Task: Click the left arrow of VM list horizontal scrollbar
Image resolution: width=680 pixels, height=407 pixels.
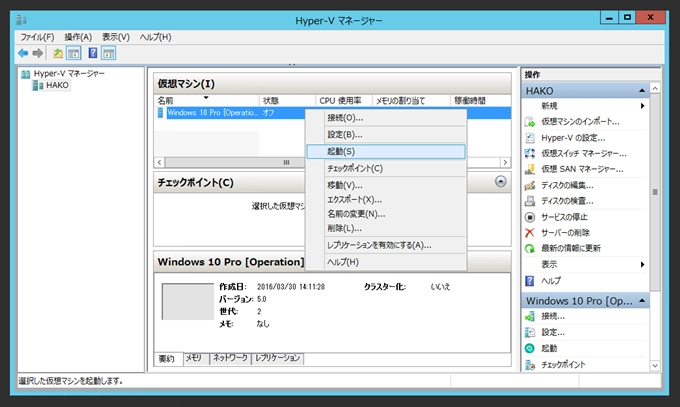Action: (160, 162)
